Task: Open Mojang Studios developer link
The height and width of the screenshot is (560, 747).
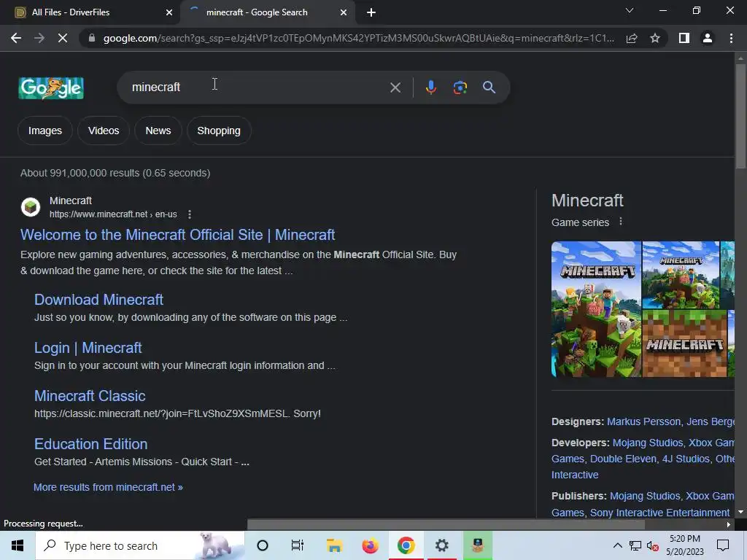Action: (x=648, y=443)
